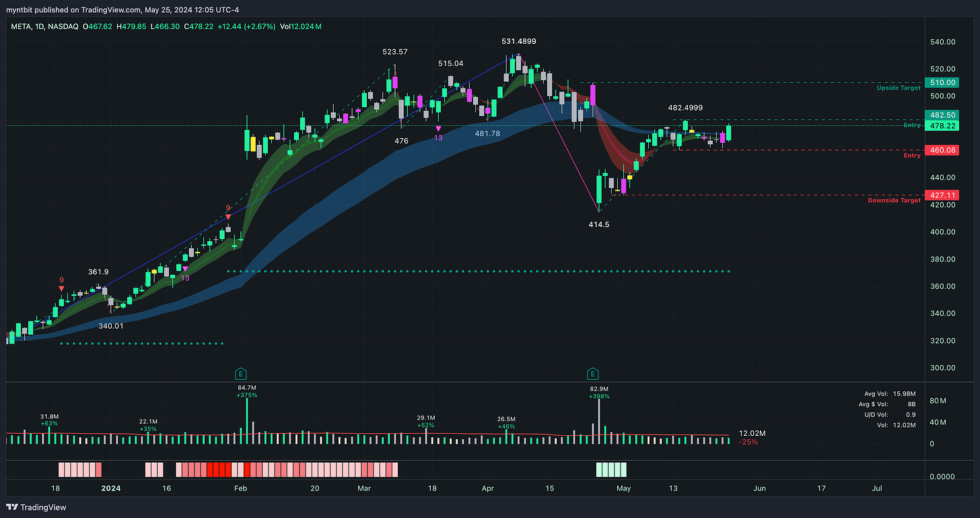
Task: Click the 400.00 price axis label
Action: (942, 232)
